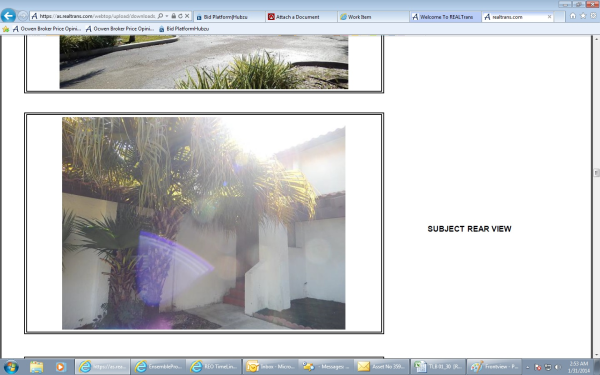Click the taskbar clock showing 2:53 AM
The height and width of the screenshot is (375, 600).
579,367
